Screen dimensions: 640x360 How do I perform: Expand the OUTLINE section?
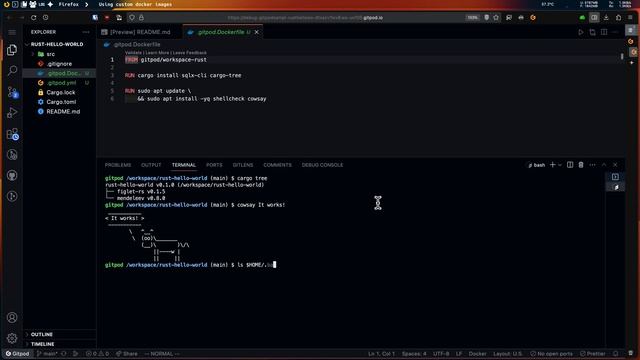pyautogui.click(x=42, y=334)
